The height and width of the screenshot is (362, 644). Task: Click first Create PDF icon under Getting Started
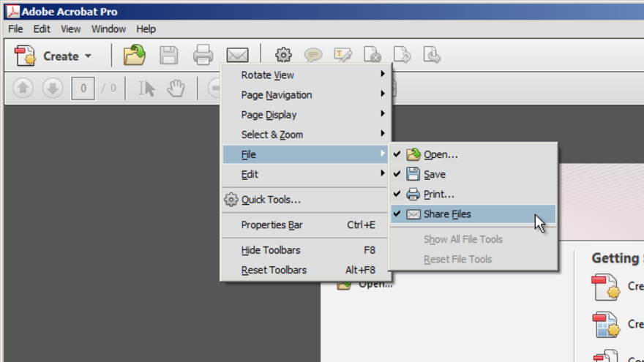(606, 287)
